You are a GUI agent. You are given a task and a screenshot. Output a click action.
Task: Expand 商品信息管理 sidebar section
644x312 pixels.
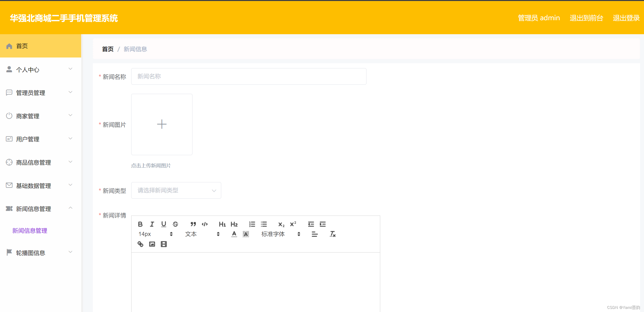(39, 162)
